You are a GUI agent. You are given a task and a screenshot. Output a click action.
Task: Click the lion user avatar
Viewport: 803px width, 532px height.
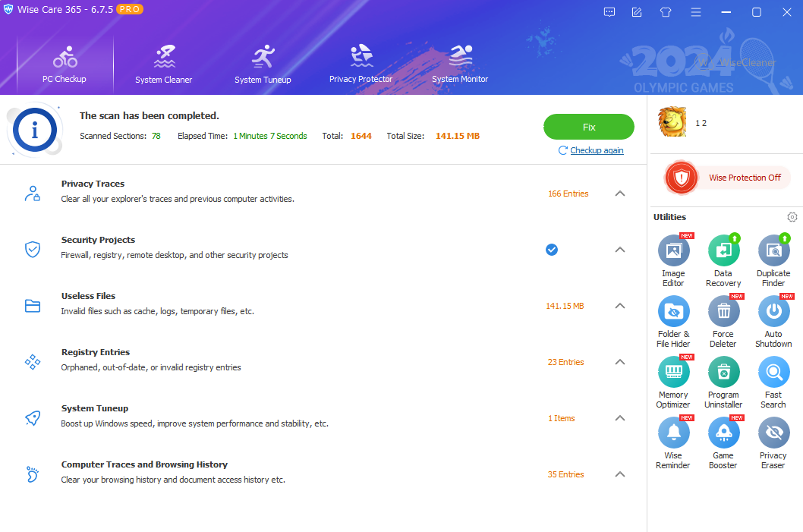coord(672,122)
